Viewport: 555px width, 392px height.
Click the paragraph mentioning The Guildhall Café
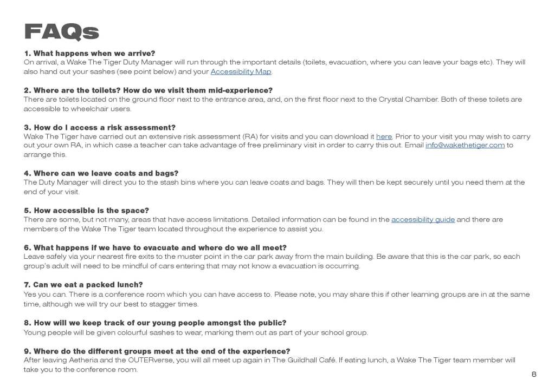(269, 364)
